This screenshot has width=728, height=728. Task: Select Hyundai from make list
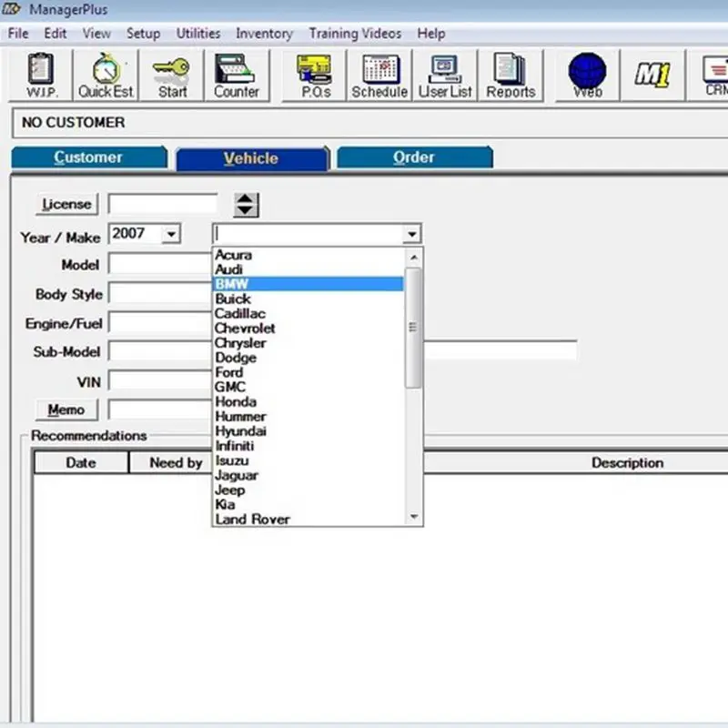click(x=308, y=431)
